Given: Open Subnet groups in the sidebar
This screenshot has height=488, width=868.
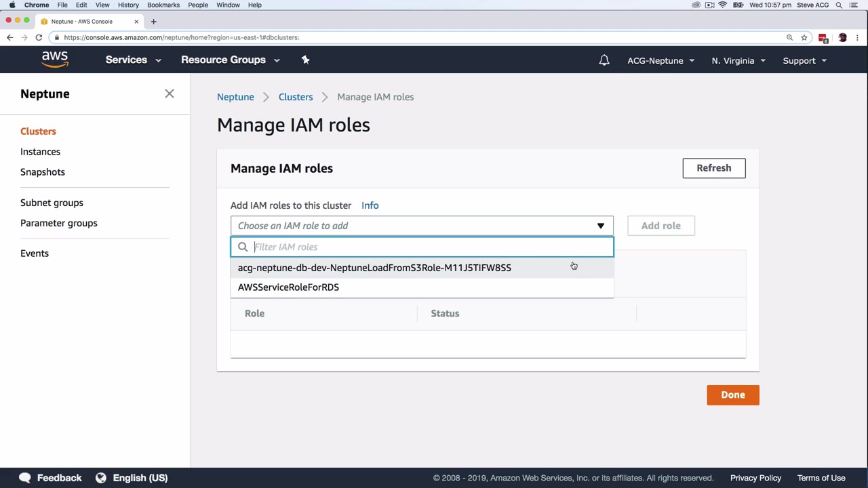Looking at the screenshot, I should coord(52,203).
